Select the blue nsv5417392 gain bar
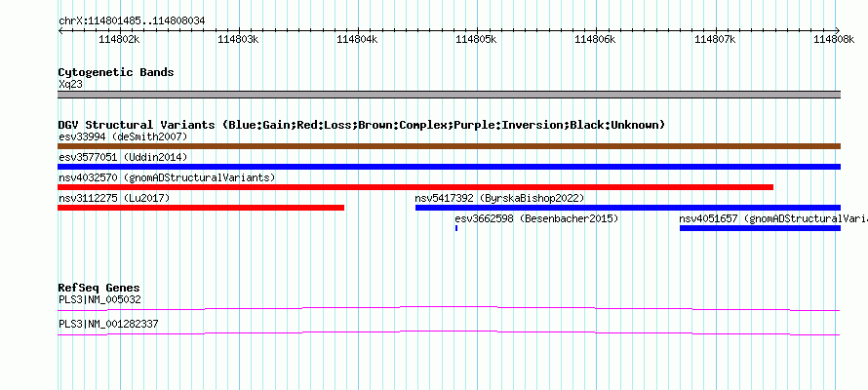This screenshot has width=868, height=390. tap(628, 208)
